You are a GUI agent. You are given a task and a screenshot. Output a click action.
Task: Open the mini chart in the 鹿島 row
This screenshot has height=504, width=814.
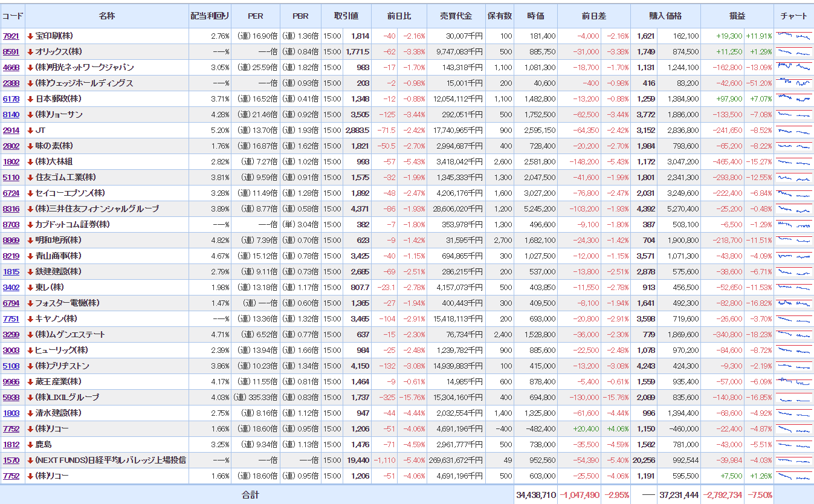point(793,445)
